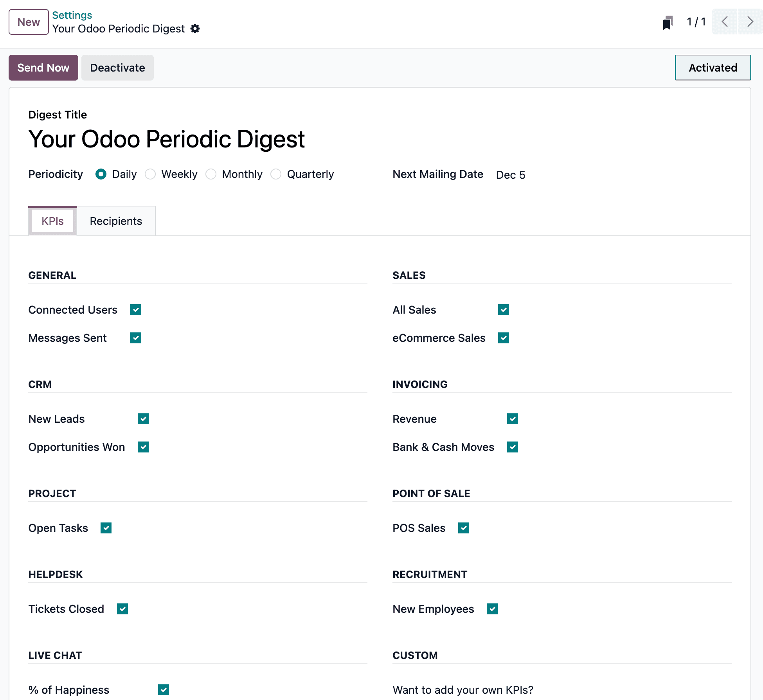Select the KPIs tab
Screen dimensions: 763x700
(x=52, y=221)
